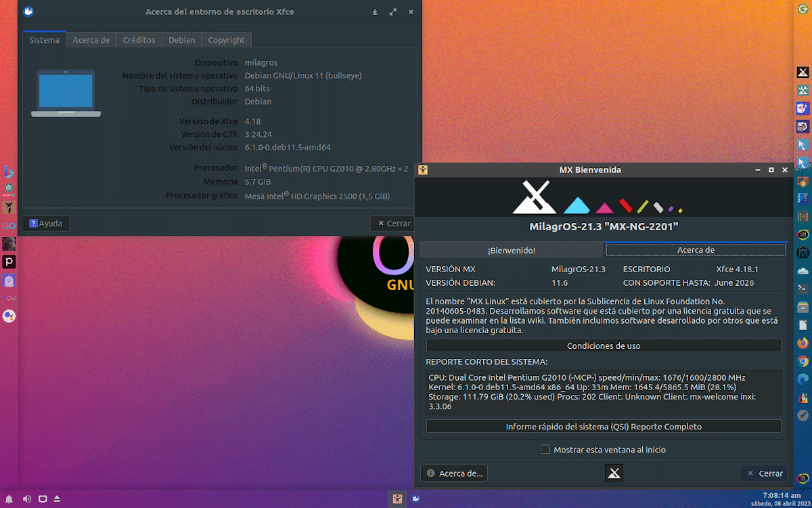This screenshot has height=508, width=812.
Task: Click 'June 2026' support date
Action: 735,282
